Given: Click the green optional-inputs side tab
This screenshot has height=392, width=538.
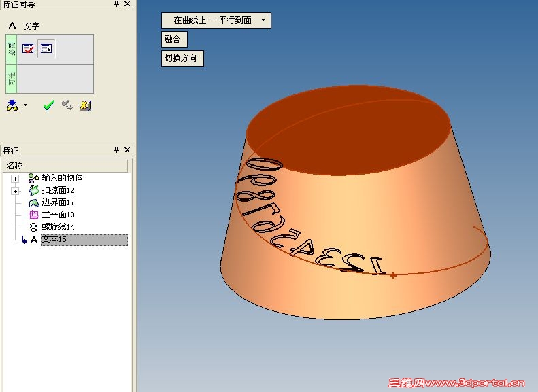Looking at the screenshot, I should click(12, 79).
